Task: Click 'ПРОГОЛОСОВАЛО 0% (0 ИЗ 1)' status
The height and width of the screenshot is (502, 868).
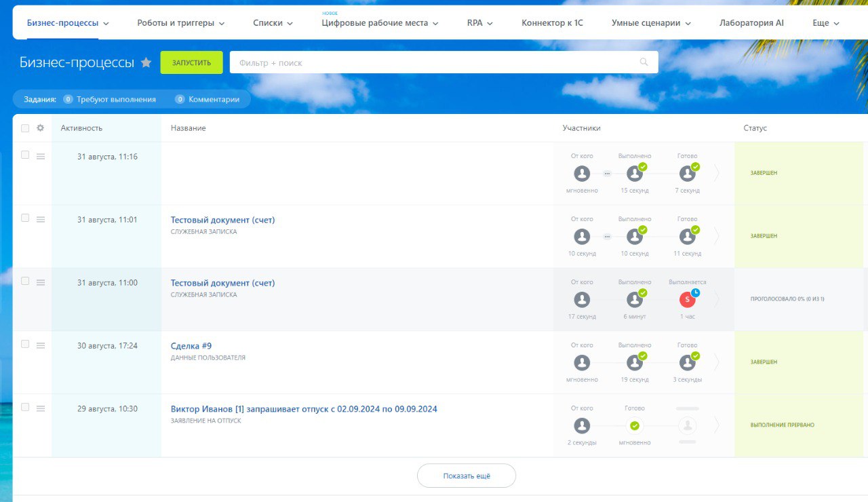Action: [x=787, y=298]
